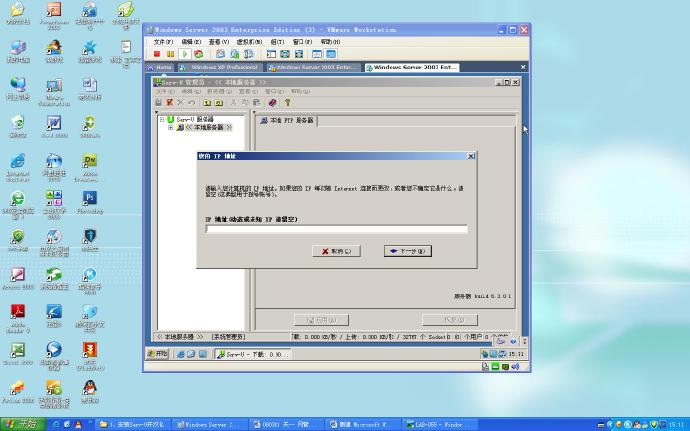
Task: Close the current VMware tab with X
Action: [x=523, y=67]
